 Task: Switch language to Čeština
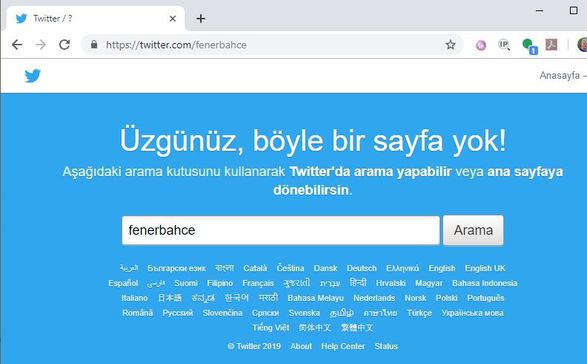(290, 268)
